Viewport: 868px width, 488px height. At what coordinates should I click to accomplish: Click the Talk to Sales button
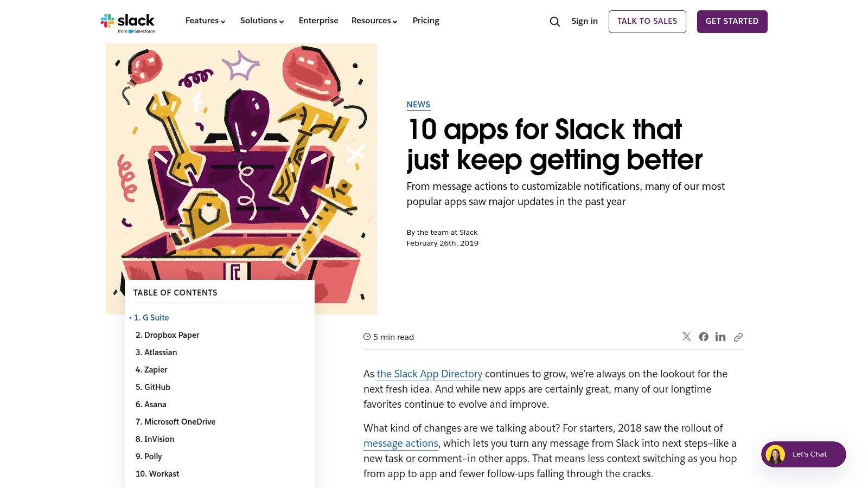(647, 22)
